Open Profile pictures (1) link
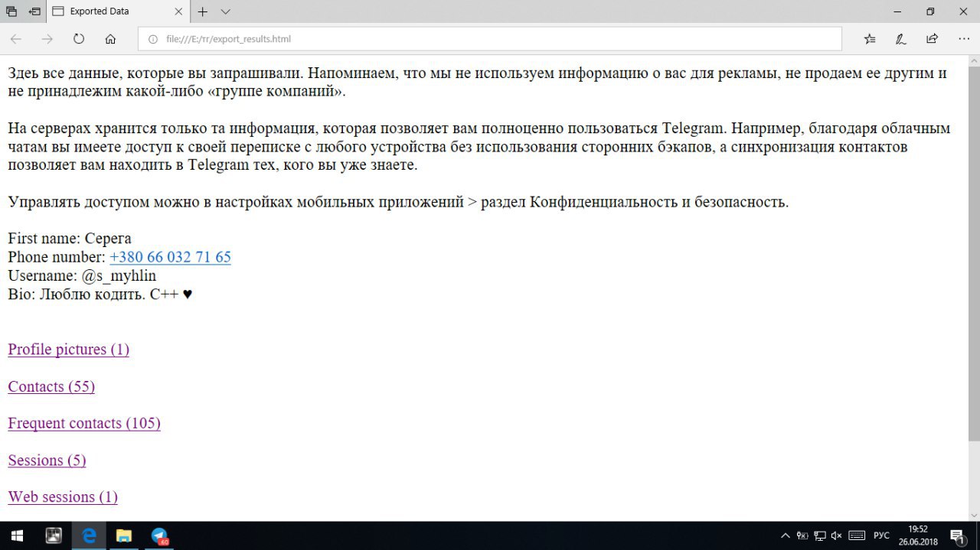The image size is (980, 550). pos(68,350)
